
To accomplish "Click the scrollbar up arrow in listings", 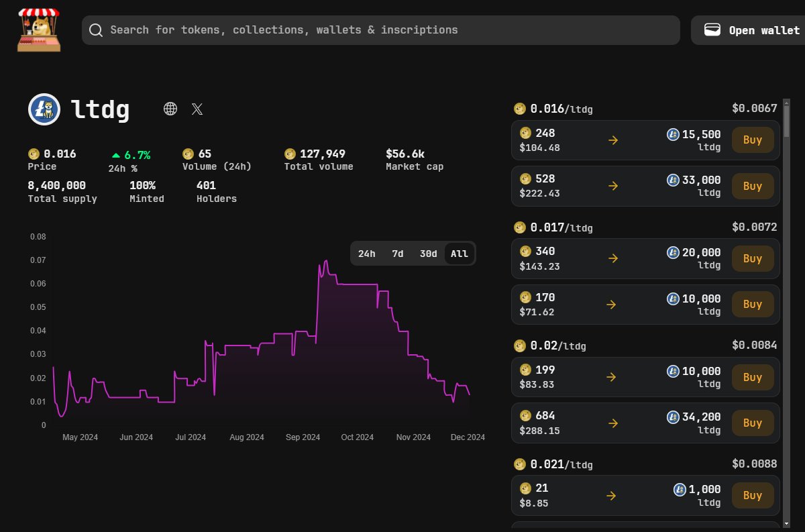I will point(786,103).
